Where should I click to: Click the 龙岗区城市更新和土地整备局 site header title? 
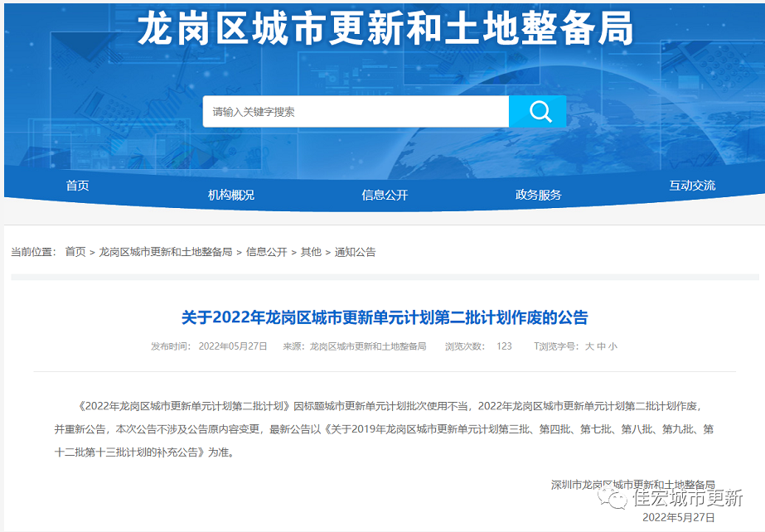click(385, 31)
